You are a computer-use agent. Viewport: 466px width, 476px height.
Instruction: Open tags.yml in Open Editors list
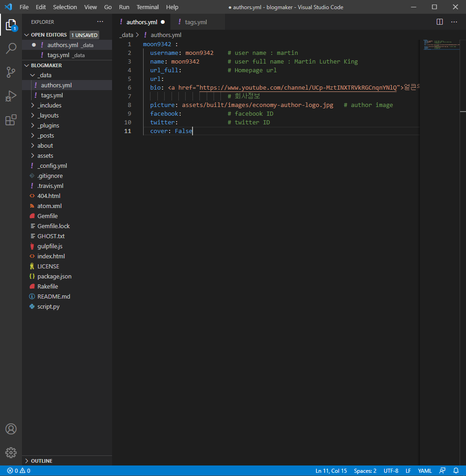click(x=67, y=55)
